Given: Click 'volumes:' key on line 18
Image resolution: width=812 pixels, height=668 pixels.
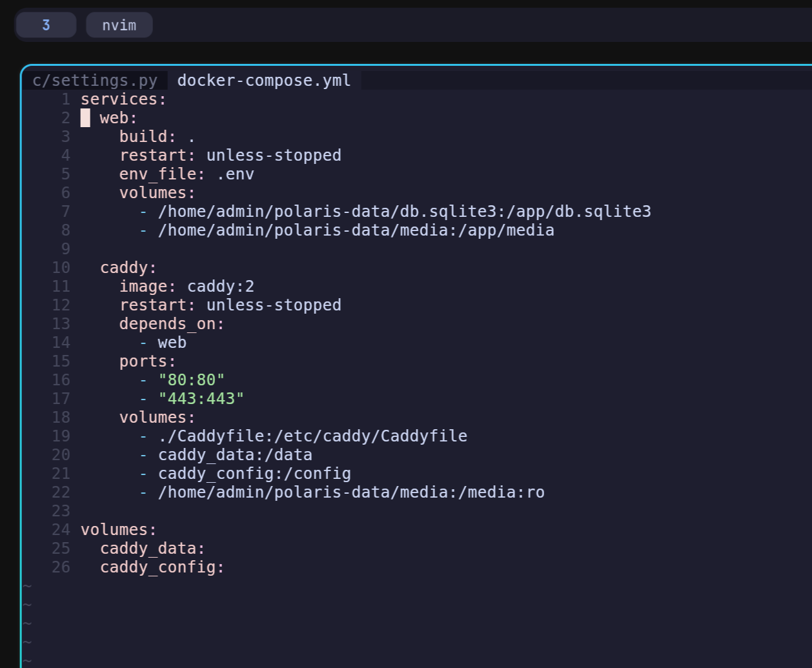Looking at the screenshot, I should pyautogui.click(x=157, y=418).
